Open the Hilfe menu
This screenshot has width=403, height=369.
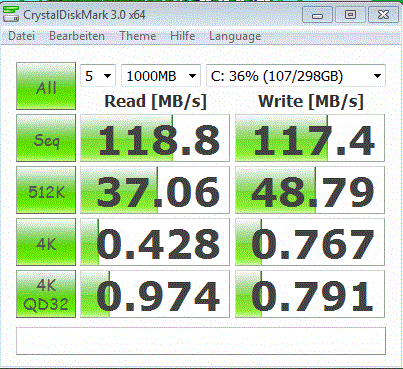(182, 36)
